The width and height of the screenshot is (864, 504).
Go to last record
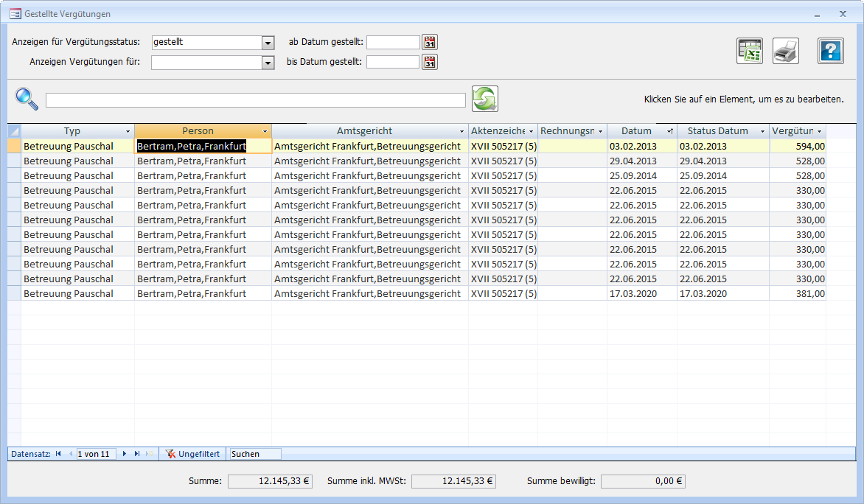pyautogui.click(x=137, y=454)
